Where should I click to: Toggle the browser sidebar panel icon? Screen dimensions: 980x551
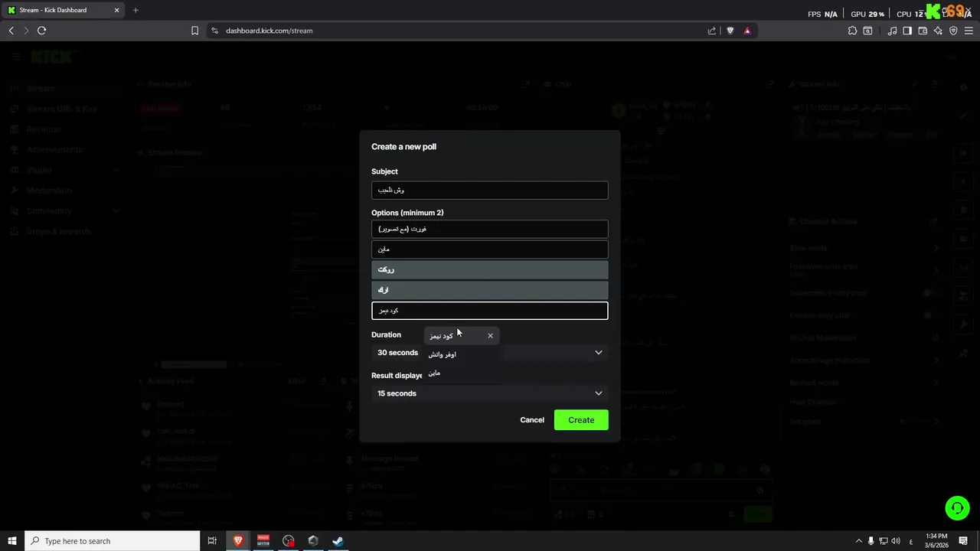907,31
